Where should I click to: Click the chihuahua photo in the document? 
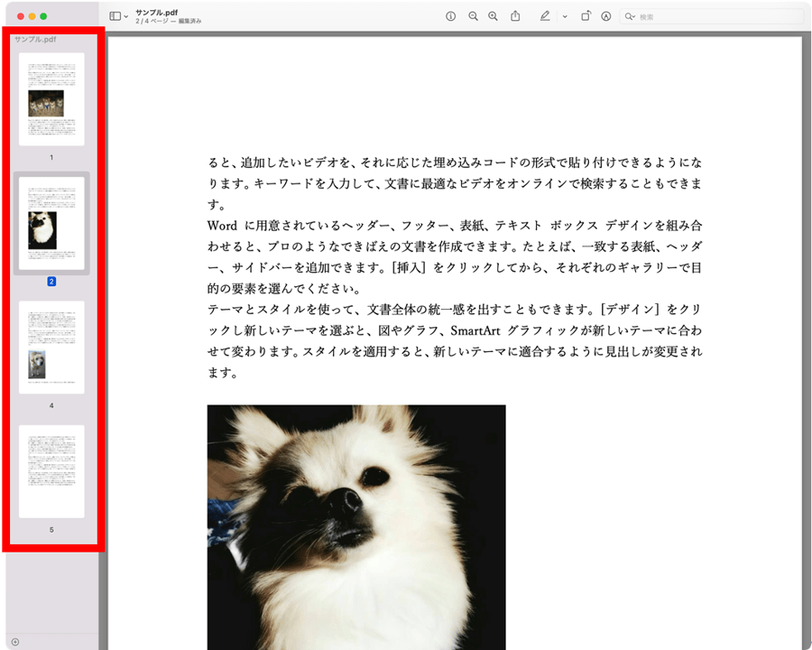click(356, 527)
